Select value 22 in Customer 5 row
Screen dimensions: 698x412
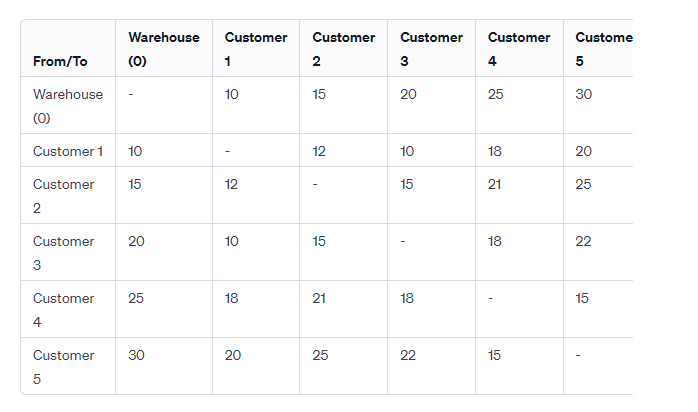[408, 355]
